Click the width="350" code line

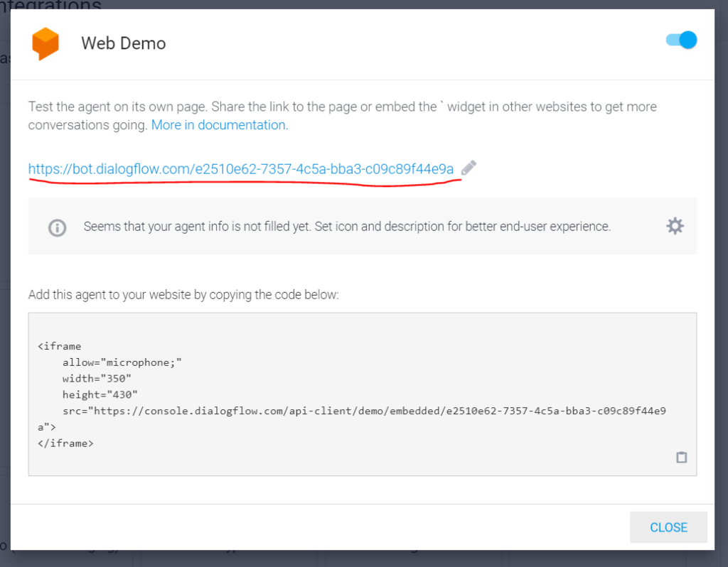tap(97, 379)
